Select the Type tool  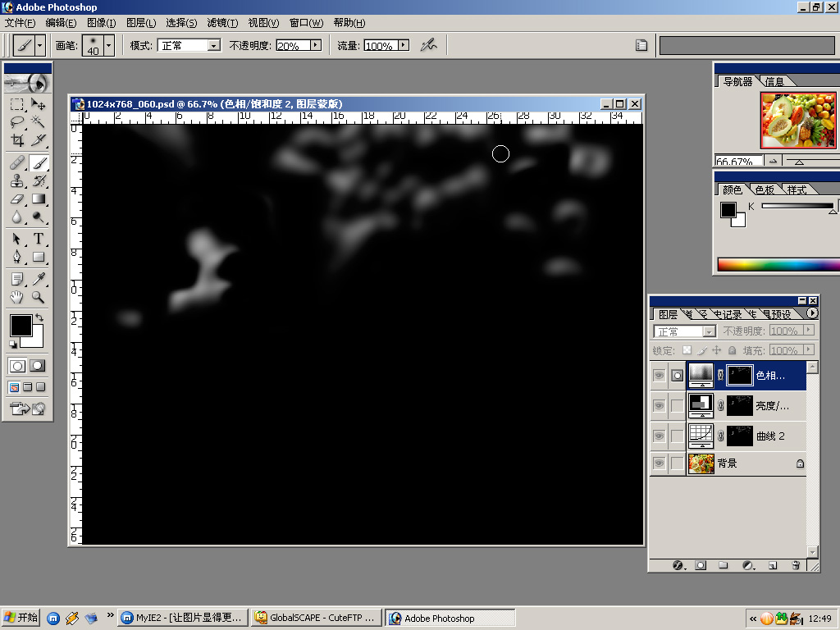point(38,239)
